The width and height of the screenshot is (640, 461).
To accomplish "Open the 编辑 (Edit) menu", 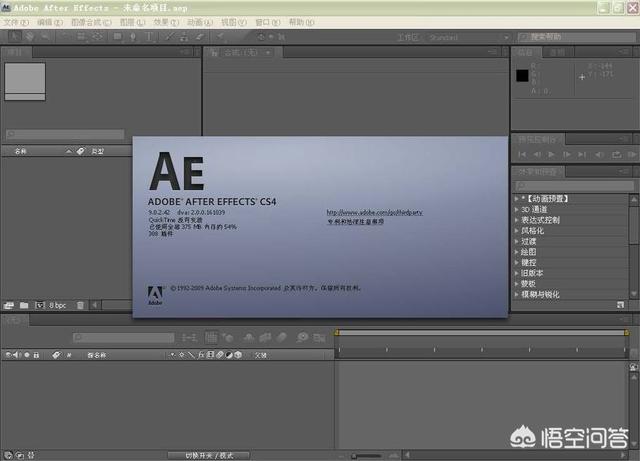I will 50,22.
